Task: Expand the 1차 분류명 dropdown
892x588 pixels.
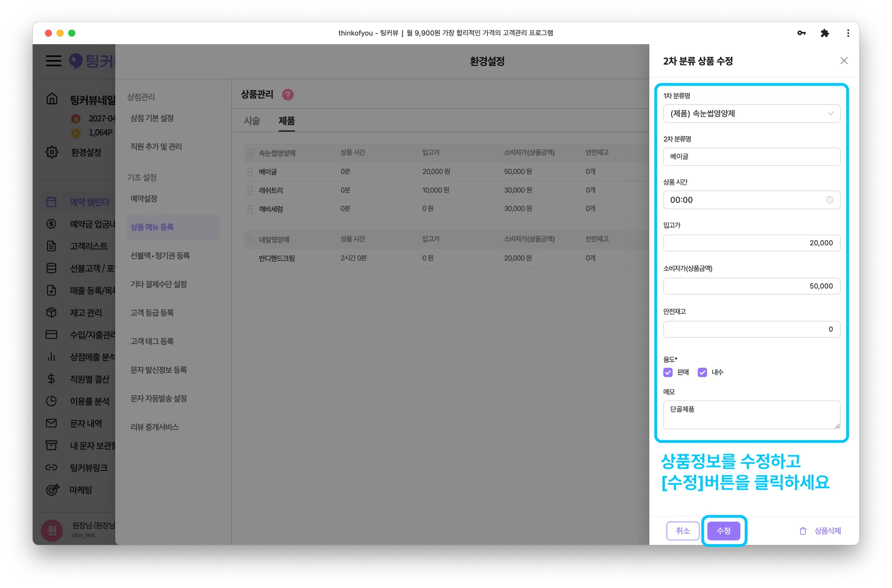Action: coord(751,114)
